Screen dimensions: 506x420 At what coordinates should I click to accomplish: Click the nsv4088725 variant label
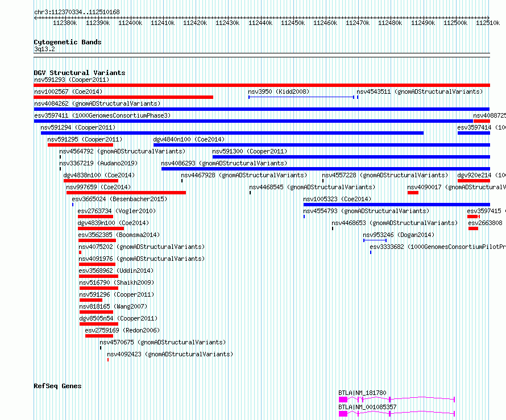coord(490,115)
